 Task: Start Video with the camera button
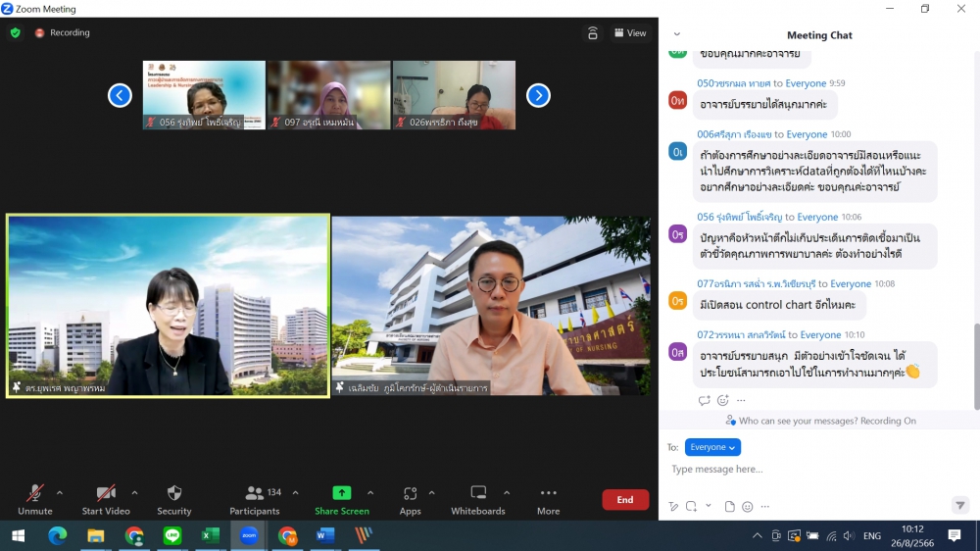(x=105, y=494)
